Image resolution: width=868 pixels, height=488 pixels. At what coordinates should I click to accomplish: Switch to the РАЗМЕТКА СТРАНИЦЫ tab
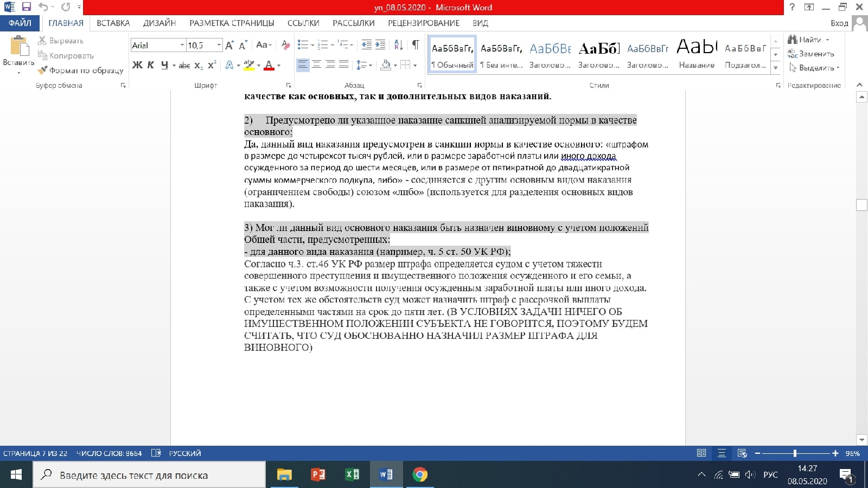pyautogui.click(x=232, y=23)
